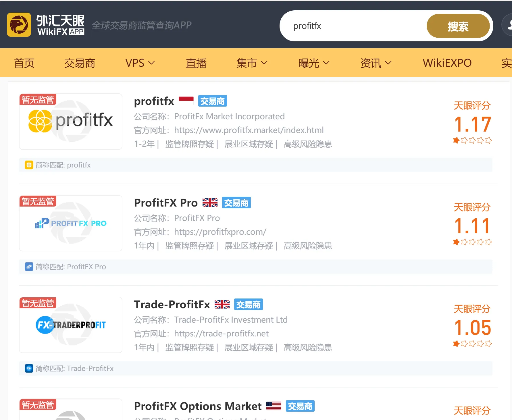Click the 天眼评分 score 1.05

(472, 327)
